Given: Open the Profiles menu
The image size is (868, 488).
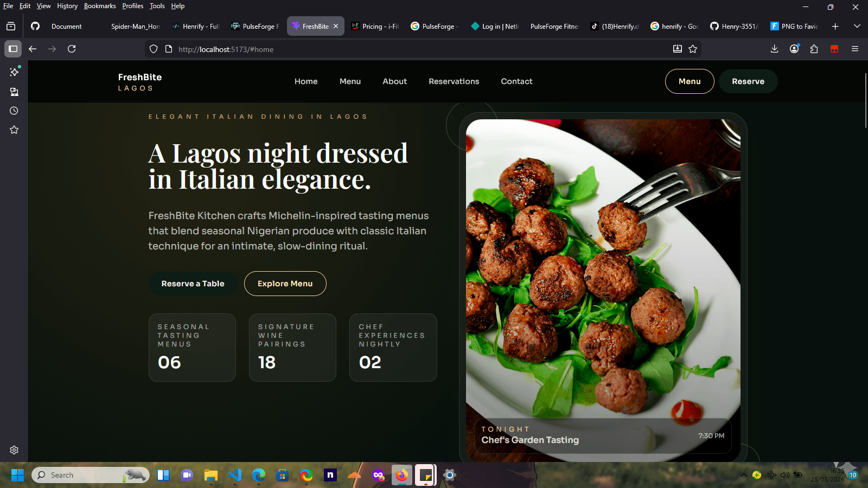Looking at the screenshot, I should pos(133,6).
